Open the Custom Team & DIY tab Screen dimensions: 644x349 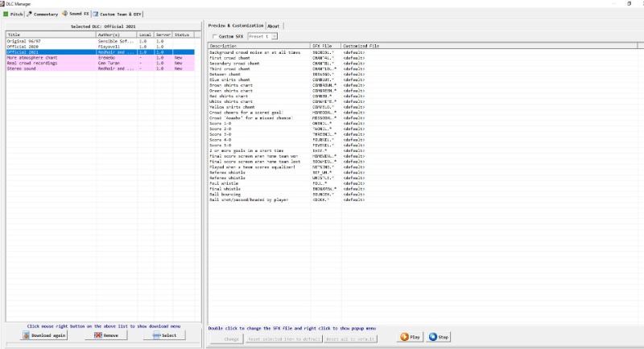coord(119,14)
